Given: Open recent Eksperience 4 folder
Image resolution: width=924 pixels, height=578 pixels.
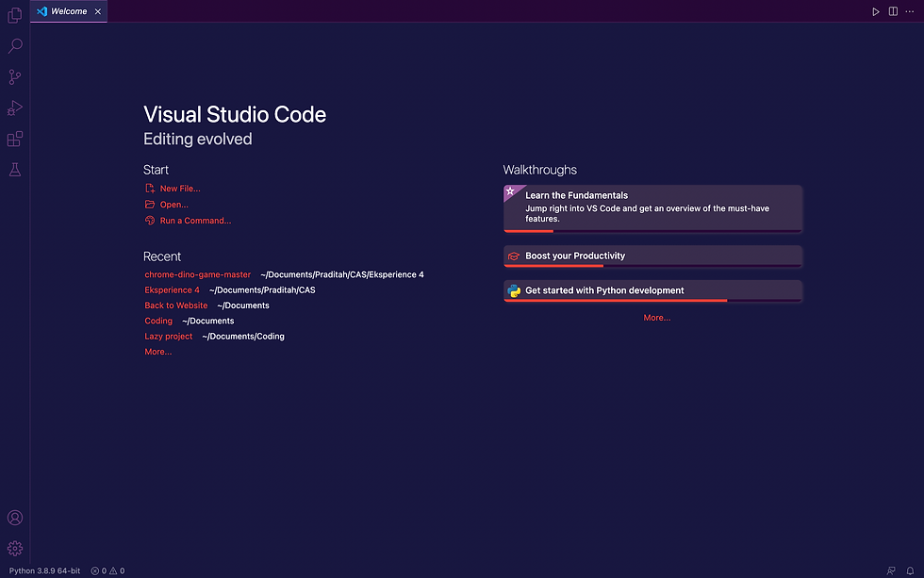Looking at the screenshot, I should pyautogui.click(x=172, y=289).
